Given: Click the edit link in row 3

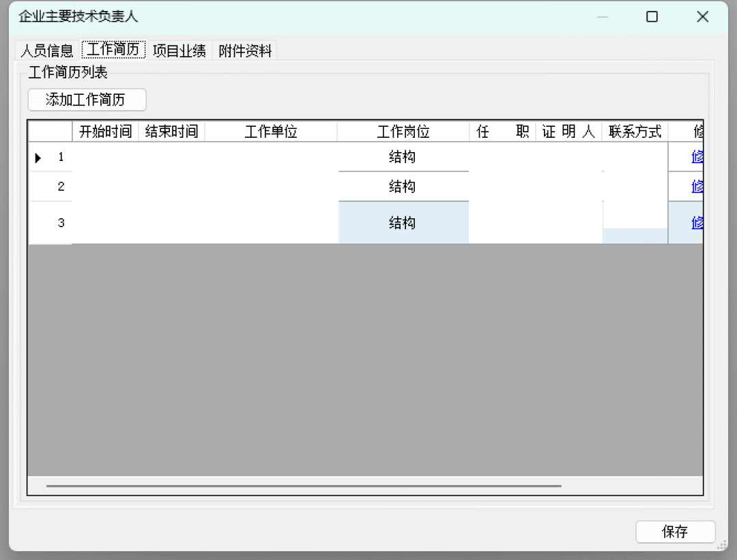Looking at the screenshot, I should [697, 222].
